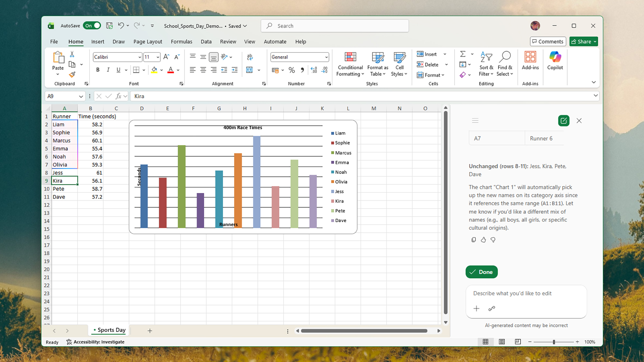Click the Done button in Copilot pane
Screen dimensions: 644x362
click(x=481, y=272)
